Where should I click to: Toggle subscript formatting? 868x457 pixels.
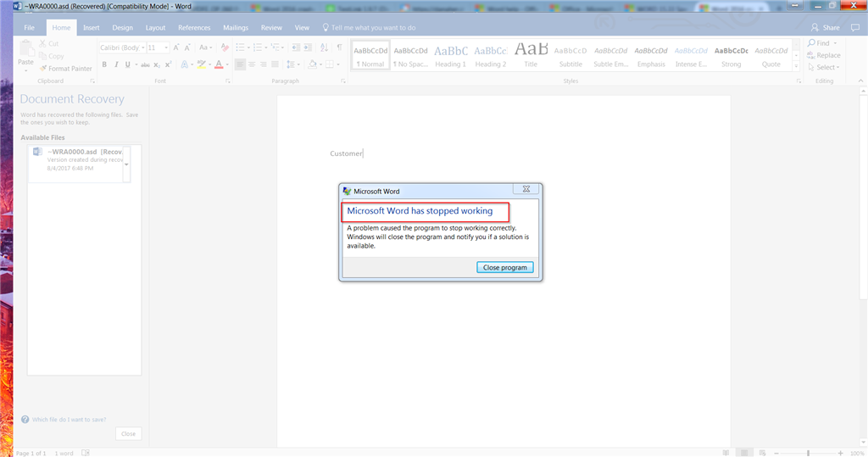point(157,64)
